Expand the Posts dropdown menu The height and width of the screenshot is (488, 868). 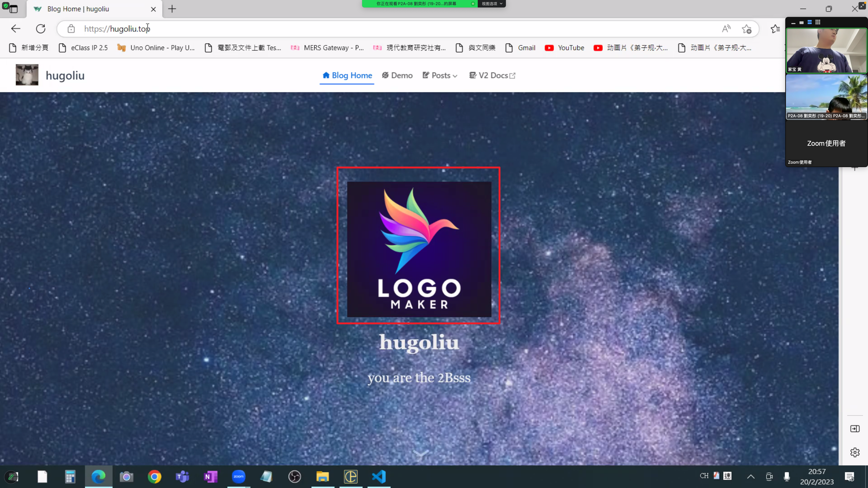coord(440,75)
